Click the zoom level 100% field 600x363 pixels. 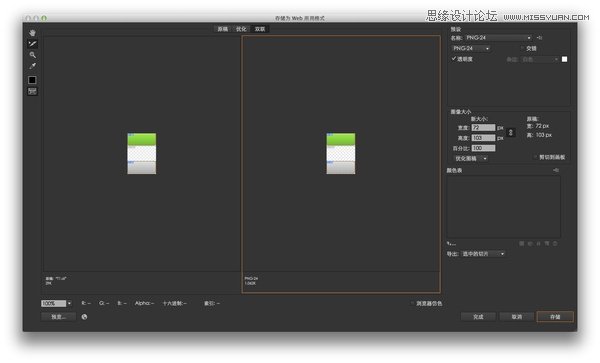click(x=54, y=303)
